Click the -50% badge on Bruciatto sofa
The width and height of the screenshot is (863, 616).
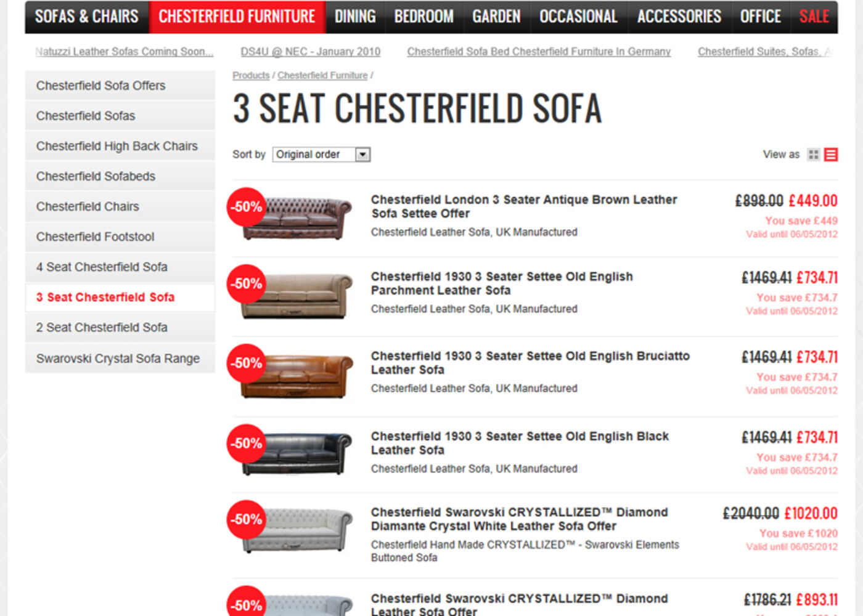[x=247, y=363]
